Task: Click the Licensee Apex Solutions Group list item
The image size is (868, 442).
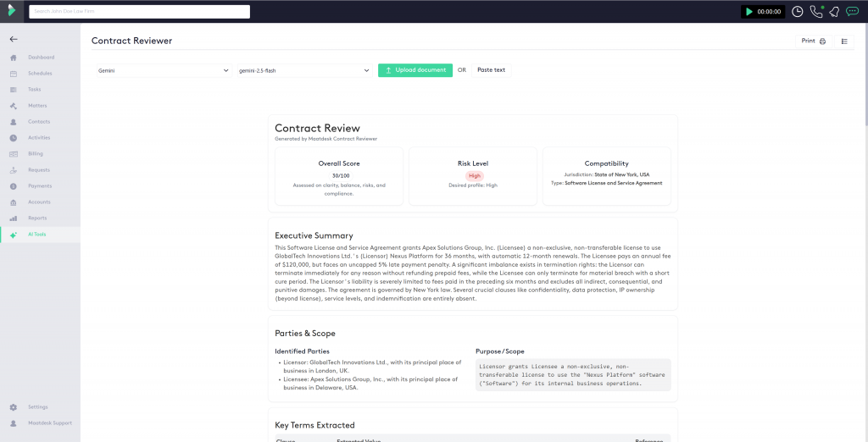Action: coord(370,384)
